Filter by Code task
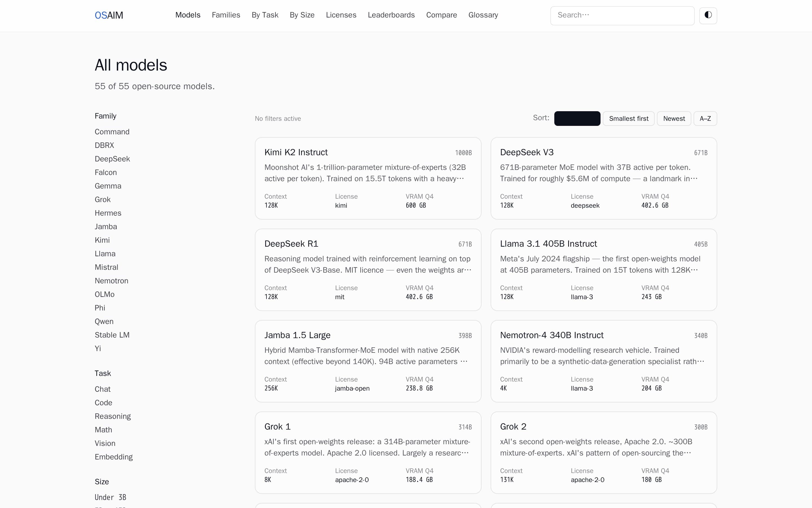Viewport: 812px width, 508px height. 103,403
